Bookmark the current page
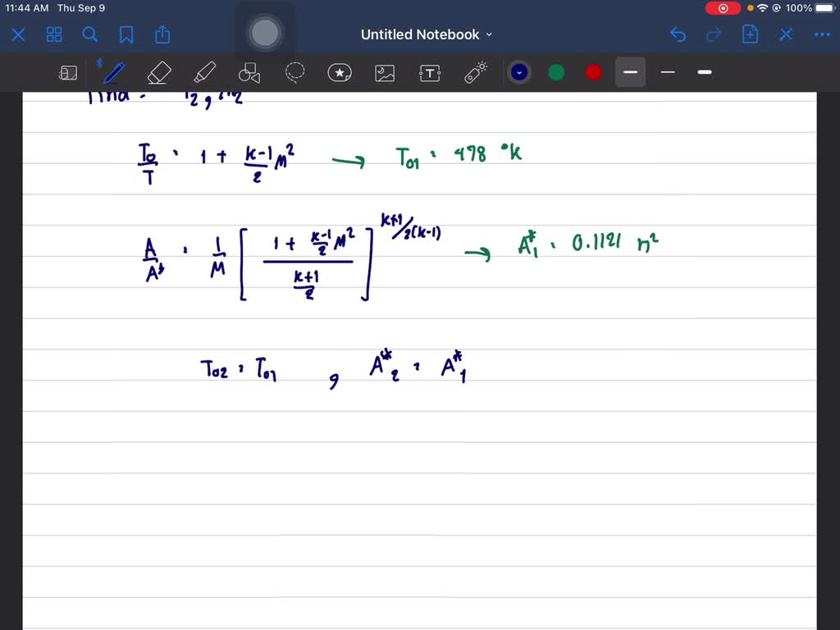 pos(126,34)
